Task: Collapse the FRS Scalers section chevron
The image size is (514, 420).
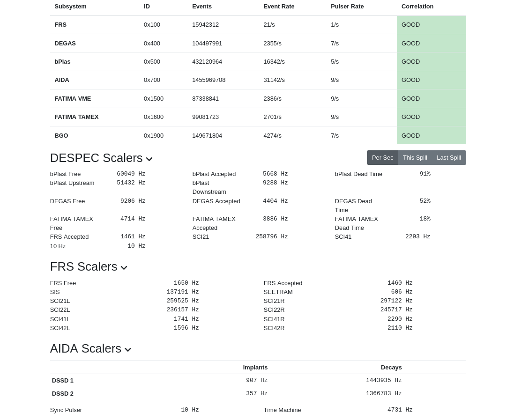Action: (x=124, y=268)
